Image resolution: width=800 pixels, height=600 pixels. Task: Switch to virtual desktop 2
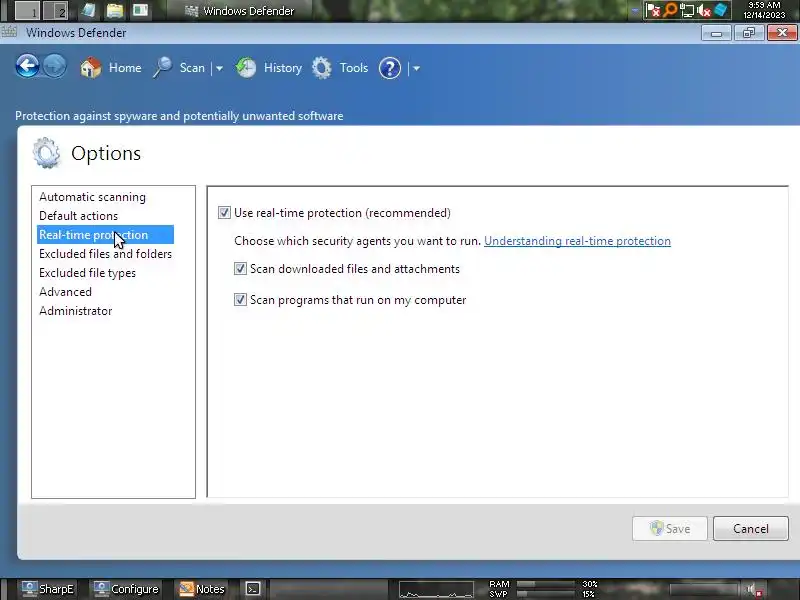point(55,10)
